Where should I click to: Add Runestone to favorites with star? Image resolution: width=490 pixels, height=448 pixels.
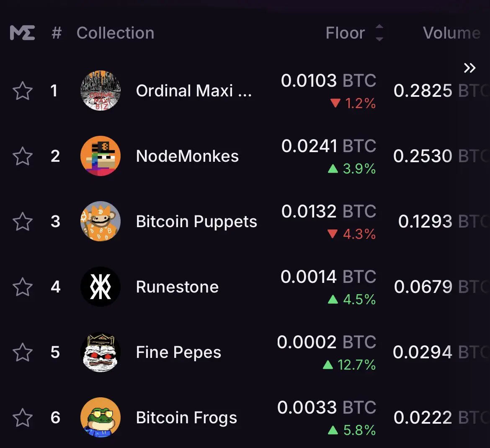[23, 287]
